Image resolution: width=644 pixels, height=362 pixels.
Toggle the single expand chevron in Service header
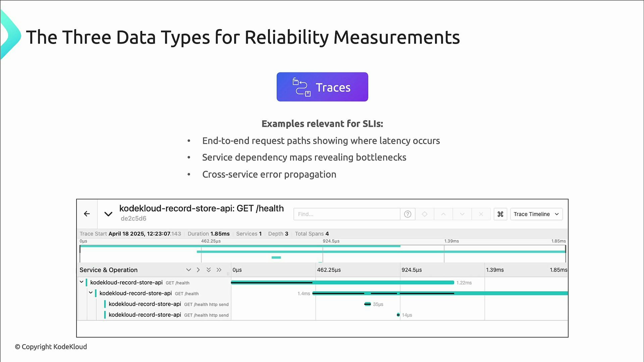[x=189, y=270]
